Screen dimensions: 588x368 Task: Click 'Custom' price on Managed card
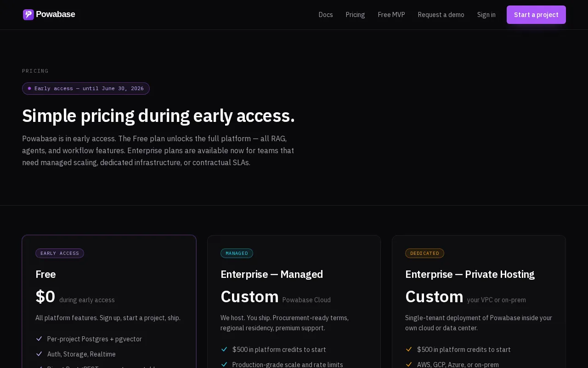tap(249, 297)
